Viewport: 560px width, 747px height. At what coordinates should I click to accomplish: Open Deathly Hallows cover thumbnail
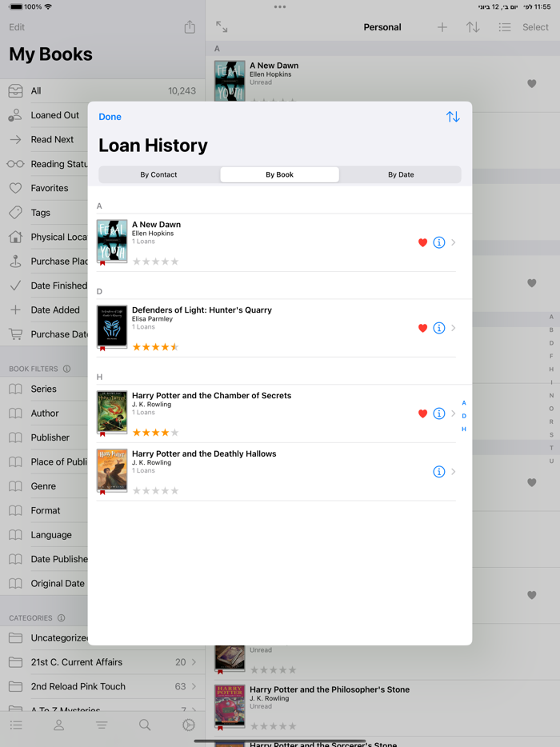tap(112, 471)
